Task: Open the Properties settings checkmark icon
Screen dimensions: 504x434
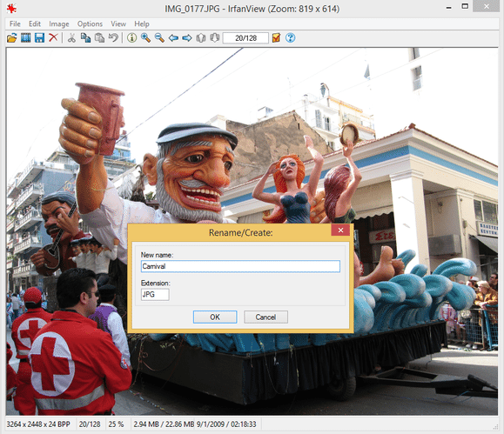Action: coord(277,38)
